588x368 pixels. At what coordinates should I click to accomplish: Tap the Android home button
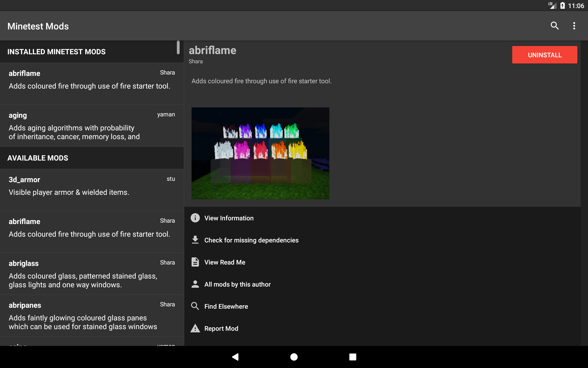click(x=294, y=357)
